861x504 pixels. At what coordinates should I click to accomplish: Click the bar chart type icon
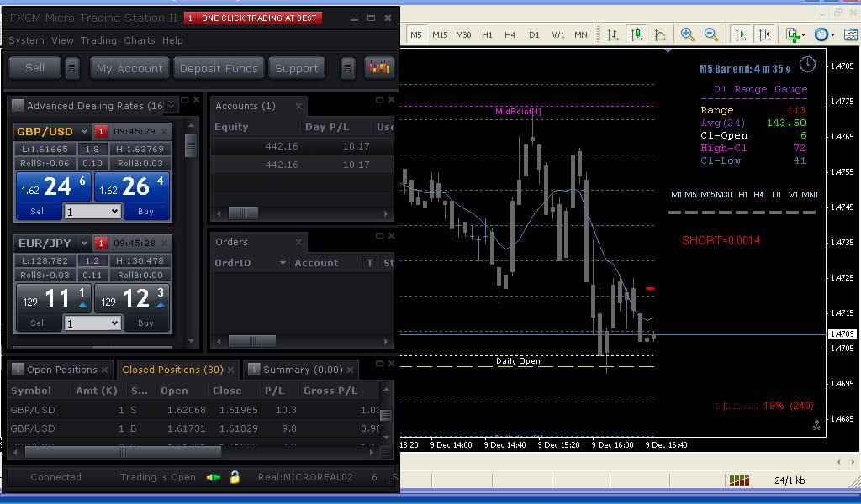coord(613,34)
